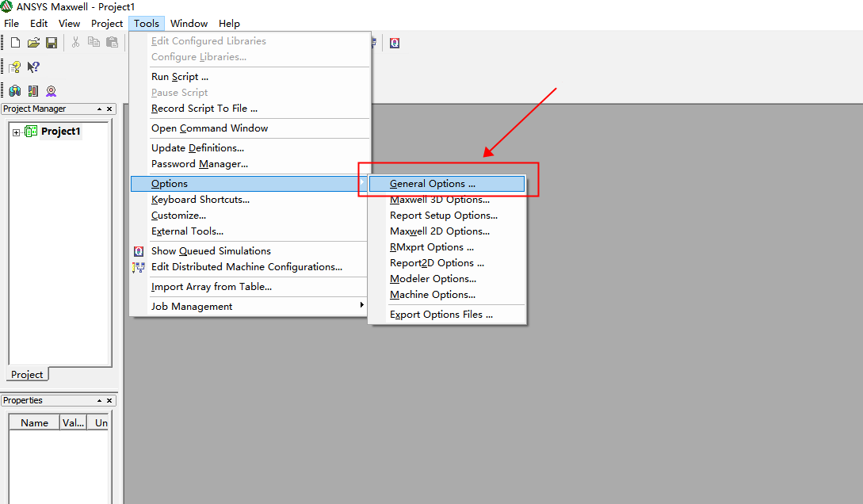Image resolution: width=863 pixels, height=504 pixels.
Task: Collapse the Project Manager panel arrow
Action: (x=99, y=109)
